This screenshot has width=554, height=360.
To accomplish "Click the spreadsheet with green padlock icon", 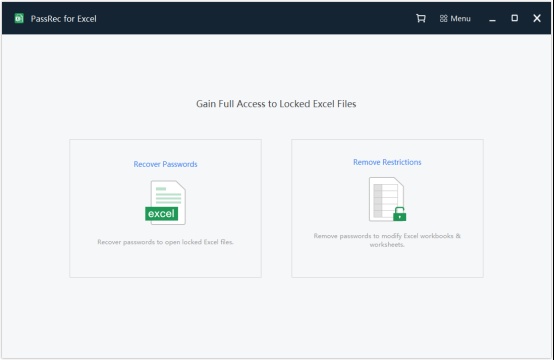I will pos(387,199).
